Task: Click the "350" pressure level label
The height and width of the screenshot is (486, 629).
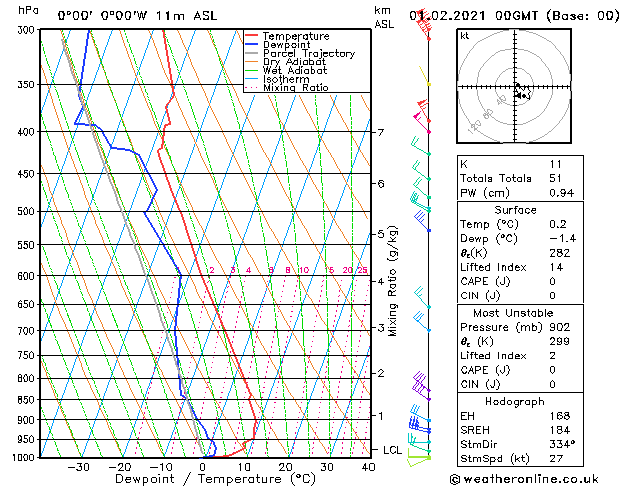Action: [x=28, y=85]
